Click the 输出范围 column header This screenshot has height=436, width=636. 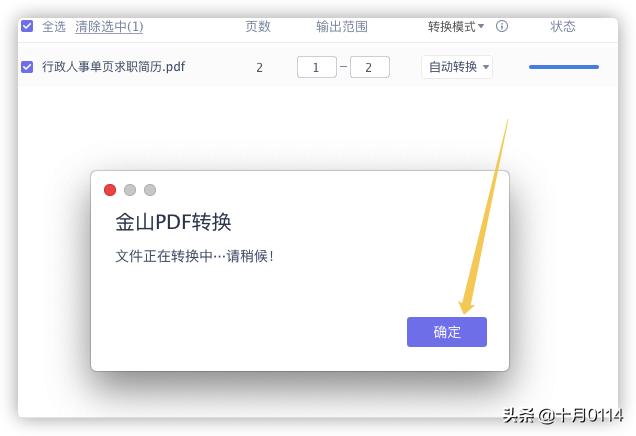(x=342, y=27)
